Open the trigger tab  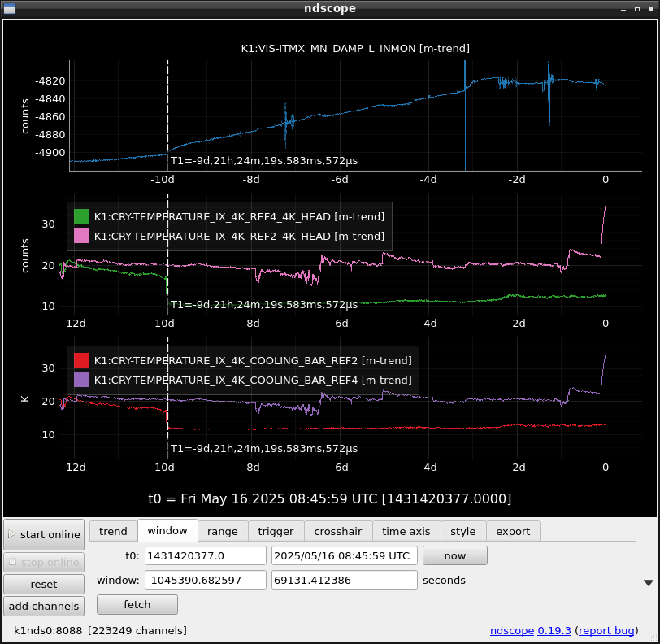click(x=276, y=531)
